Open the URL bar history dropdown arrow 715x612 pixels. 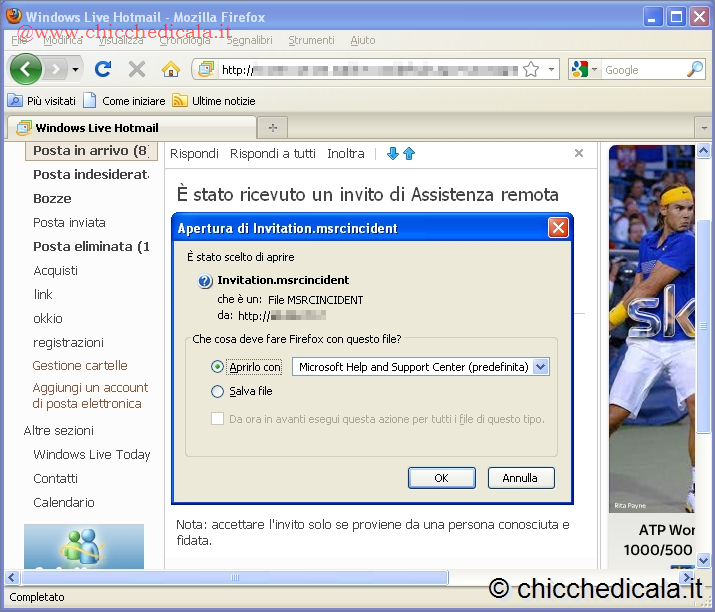(x=552, y=69)
